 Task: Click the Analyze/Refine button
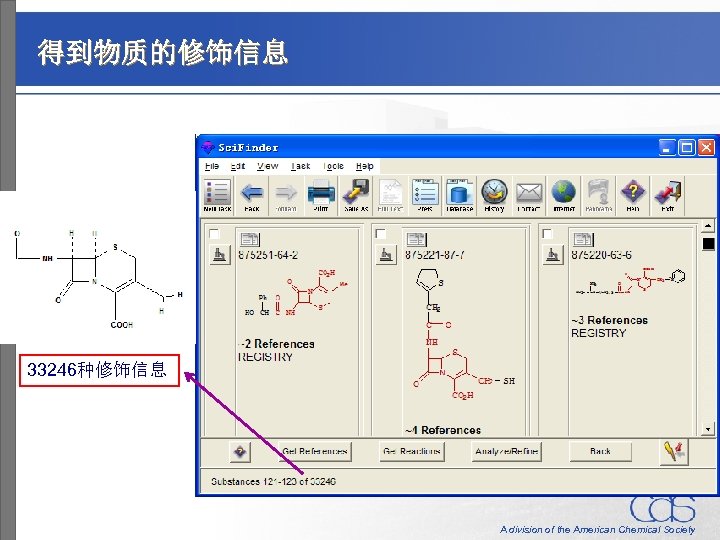506,451
